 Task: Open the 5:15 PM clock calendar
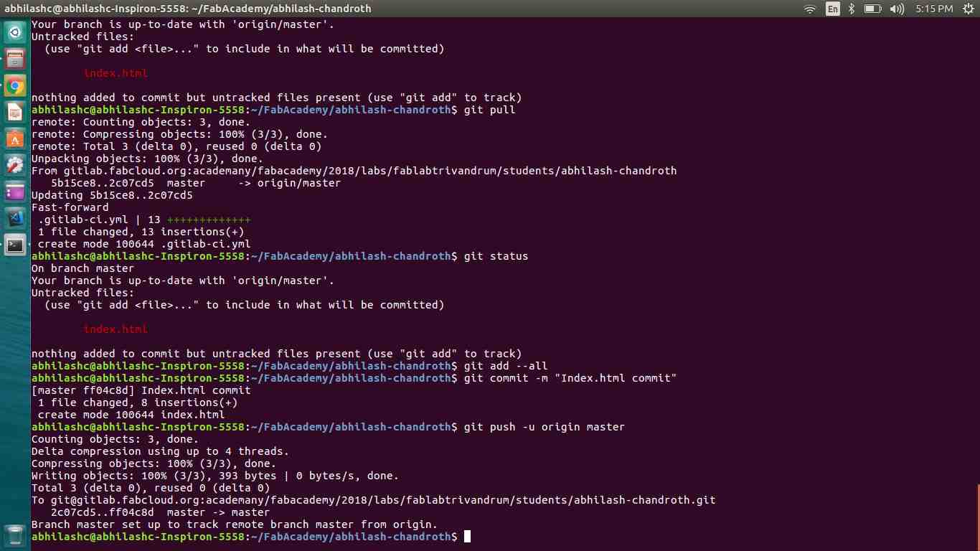pos(935,9)
